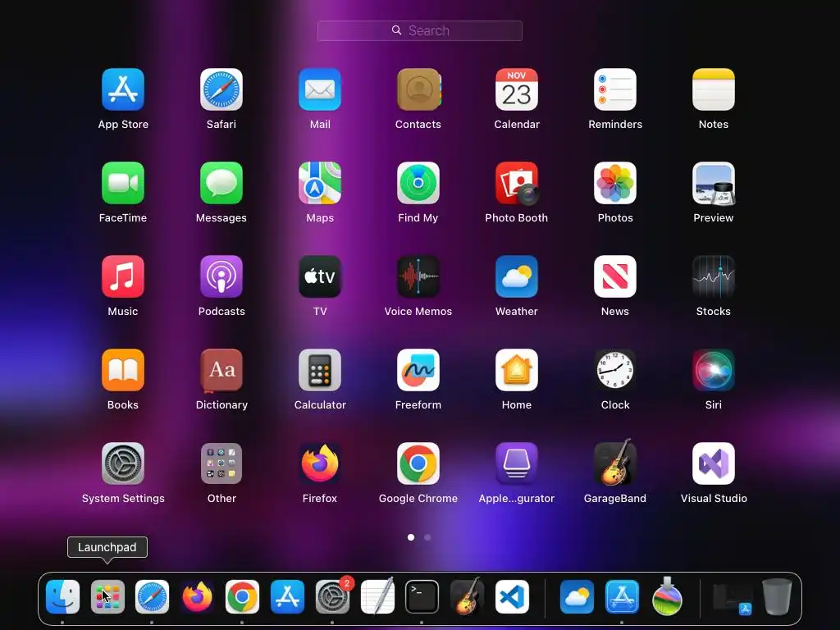Launch Firefox from the Dock
The height and width of the screenshot is (630, 840).
coord(197,597)
